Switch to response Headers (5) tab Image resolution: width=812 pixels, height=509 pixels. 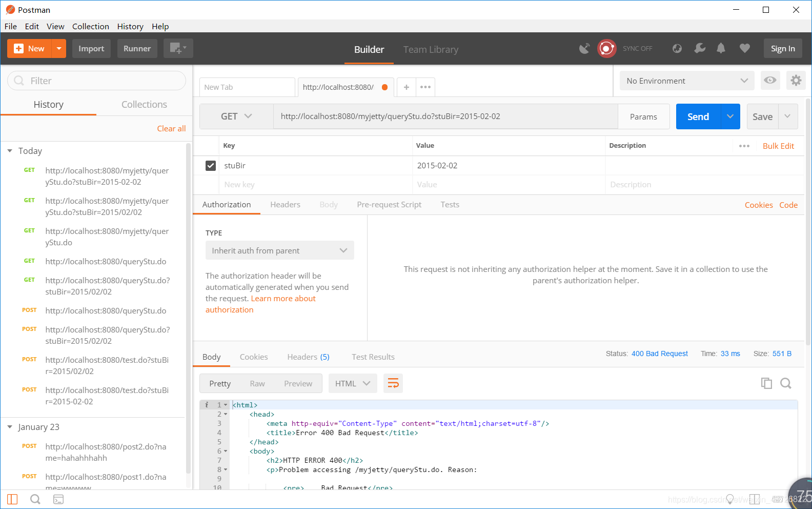(x=308, y=357)
